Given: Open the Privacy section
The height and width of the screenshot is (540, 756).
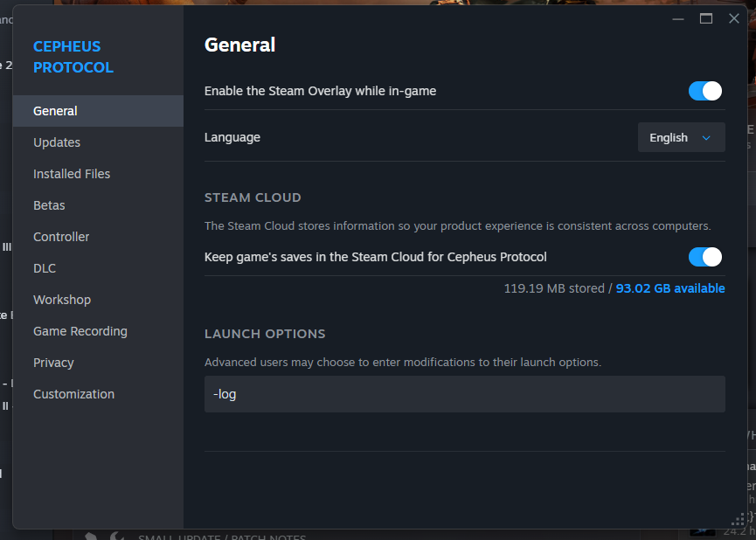Looking at the screenshot, I should (x=53, y=363).
